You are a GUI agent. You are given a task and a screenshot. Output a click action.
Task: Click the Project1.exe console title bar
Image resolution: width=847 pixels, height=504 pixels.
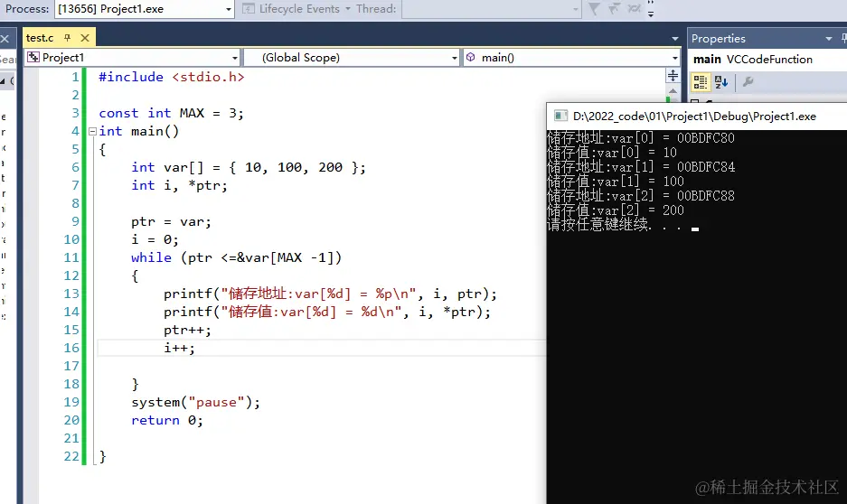pyautogui.click(x=697, y=116)
